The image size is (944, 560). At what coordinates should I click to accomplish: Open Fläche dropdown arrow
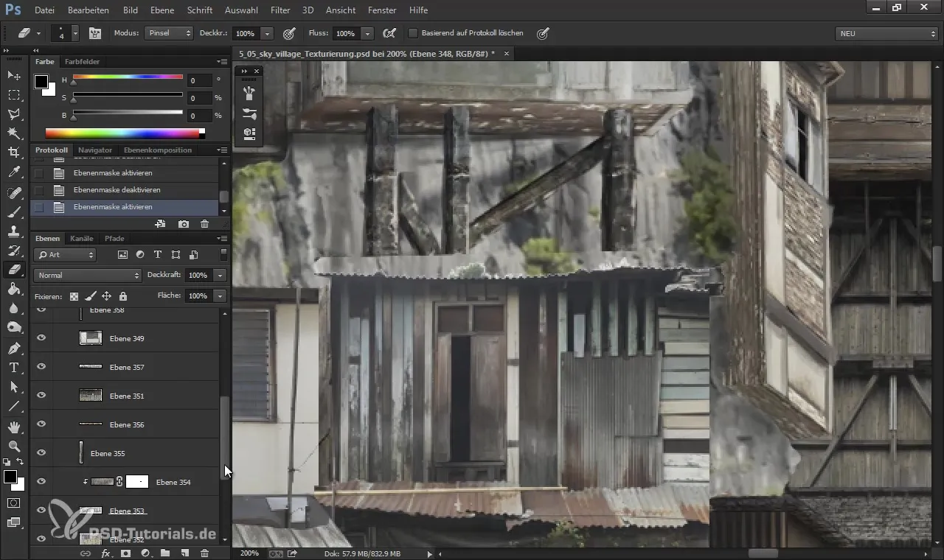pyautogui.click(x=220, y=295)
